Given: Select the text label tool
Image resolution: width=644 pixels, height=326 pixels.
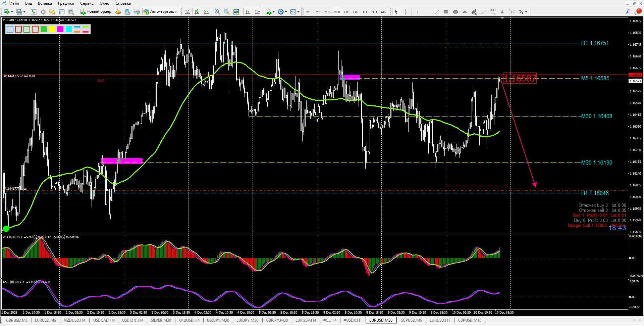Looking at the screenshot, I should (x=512, y=12).
